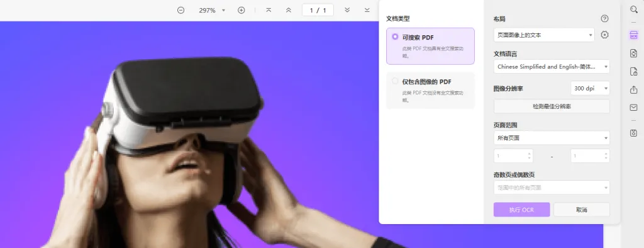The image size is (644, 248).
Task: Expand the 页面图像上的文本 layout dropdown
Action: click(x=544, y=35)
